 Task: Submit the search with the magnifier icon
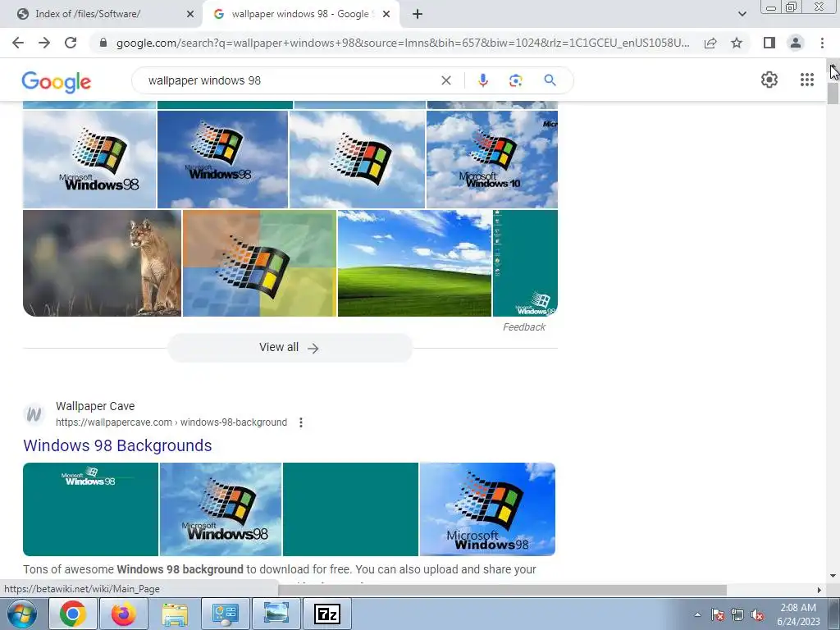tap(550, 80)
